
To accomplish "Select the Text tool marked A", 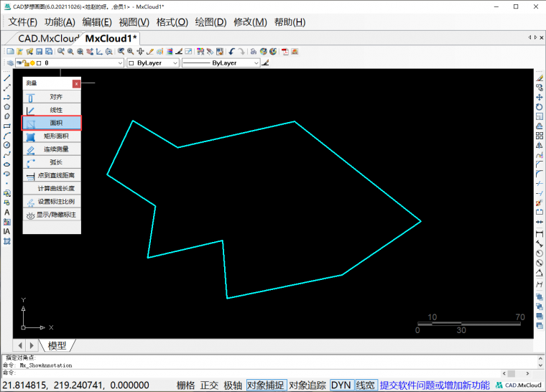I will [x=6, y=212].
